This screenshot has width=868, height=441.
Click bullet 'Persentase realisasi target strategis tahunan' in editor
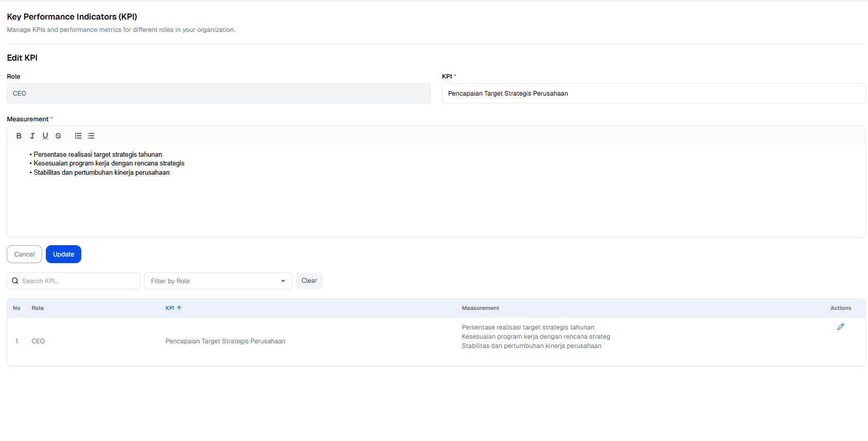tap(98, 154)
